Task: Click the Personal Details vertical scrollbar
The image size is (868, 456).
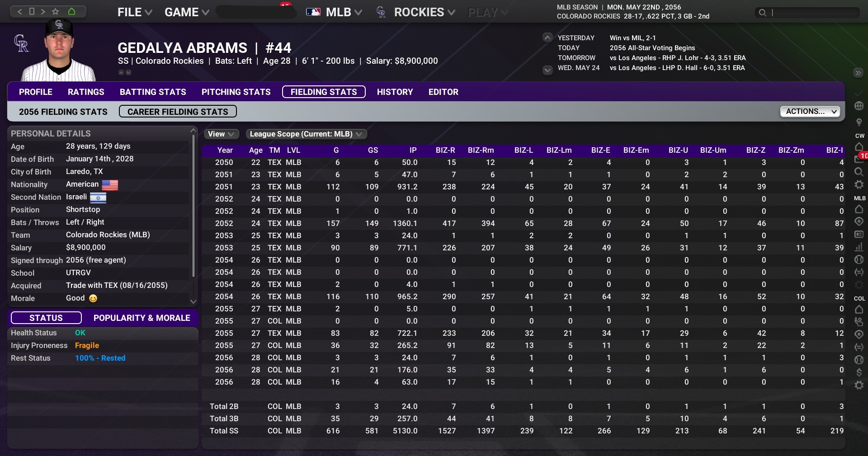Action: tap(193, 206)
